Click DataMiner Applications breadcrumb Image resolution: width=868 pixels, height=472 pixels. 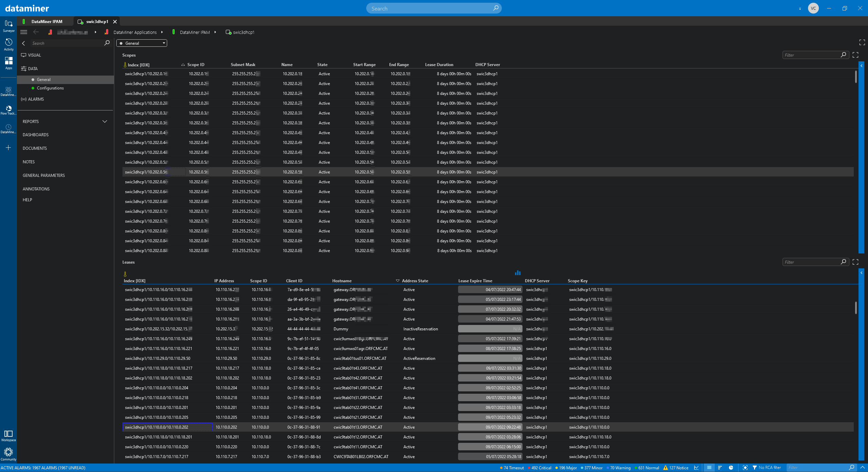[135, 32]
